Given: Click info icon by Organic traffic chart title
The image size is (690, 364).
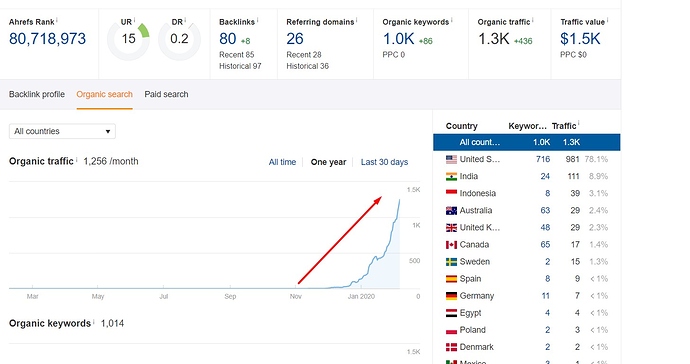Looking at the screenshot, I should tap(77, 159).
